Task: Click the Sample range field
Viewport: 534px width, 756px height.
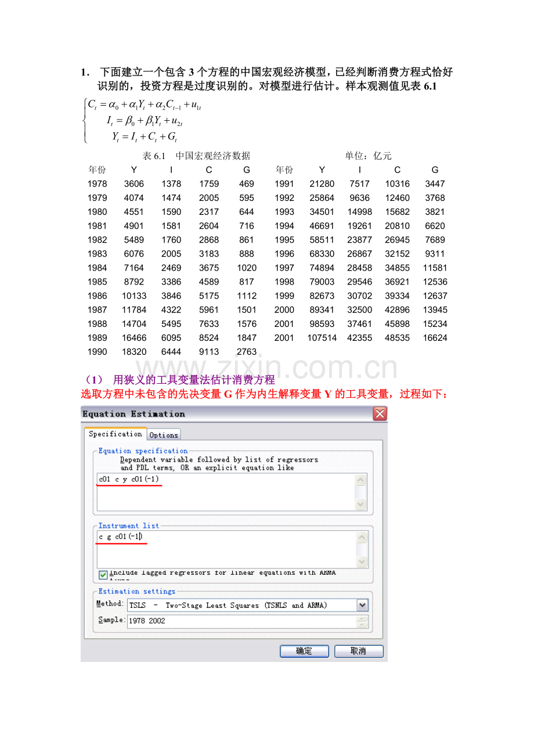Action: pyautogui.click(x=241, y=621)
